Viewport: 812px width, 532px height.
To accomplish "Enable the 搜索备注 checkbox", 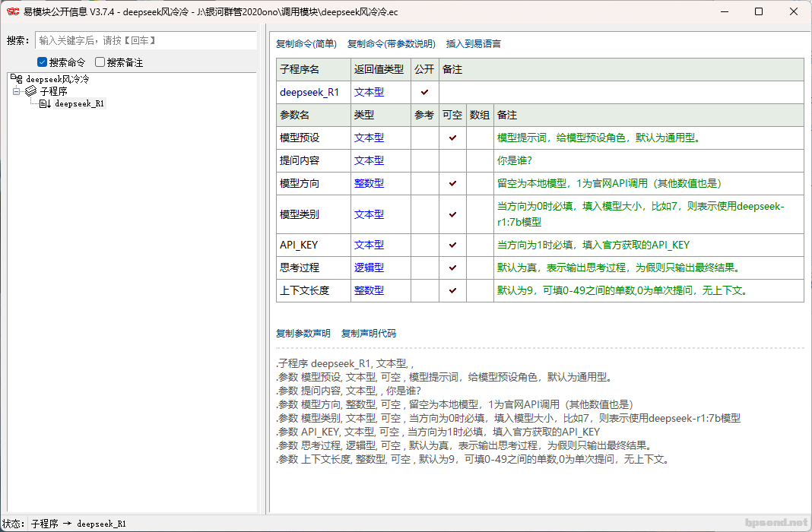I will (x=100, y=62).
